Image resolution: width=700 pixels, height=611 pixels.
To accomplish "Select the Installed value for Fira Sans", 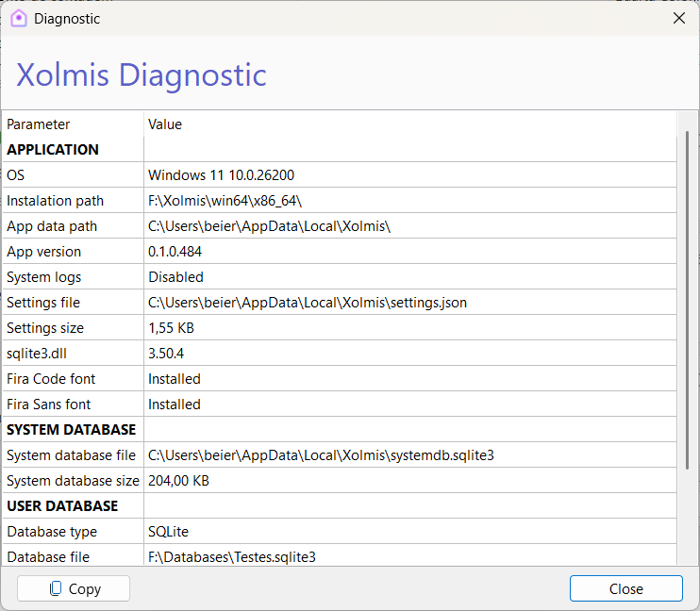I will (410, 404).
